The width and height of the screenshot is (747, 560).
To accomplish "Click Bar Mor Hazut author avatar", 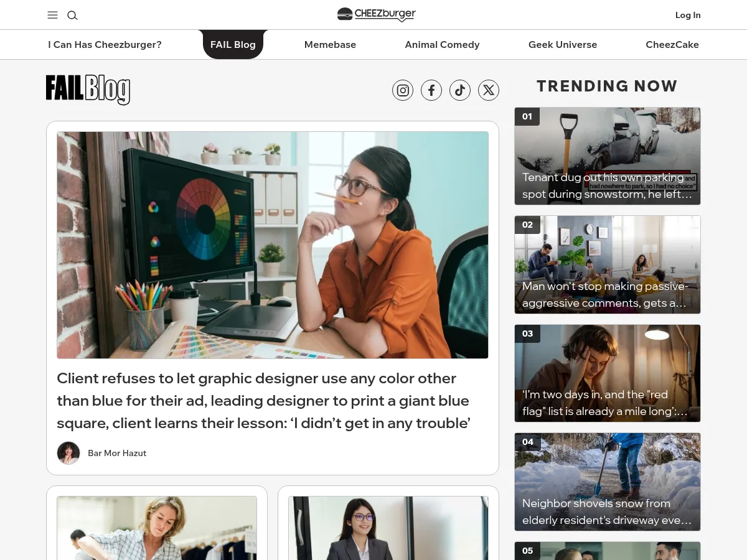I will tap(68, 453).
